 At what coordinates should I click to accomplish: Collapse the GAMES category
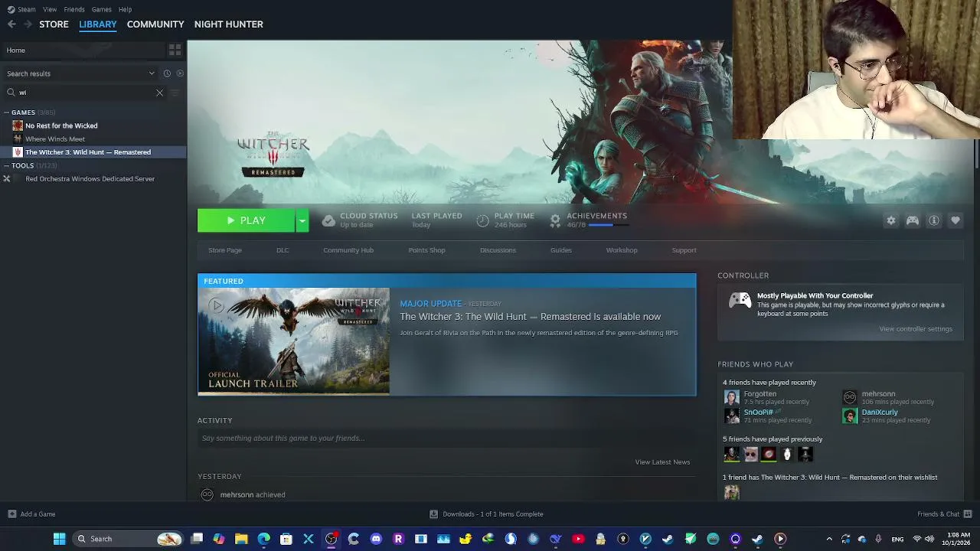click(6, 112)
